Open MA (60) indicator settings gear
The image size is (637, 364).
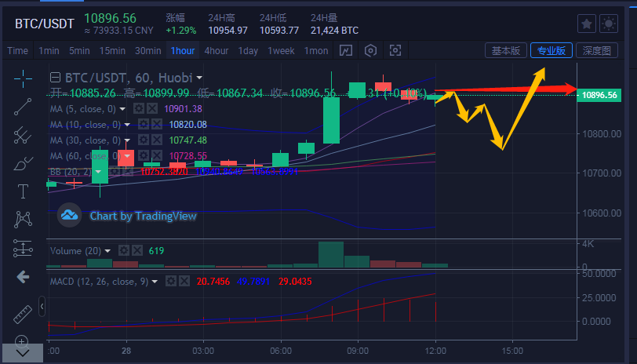click(x=144, y=155)
